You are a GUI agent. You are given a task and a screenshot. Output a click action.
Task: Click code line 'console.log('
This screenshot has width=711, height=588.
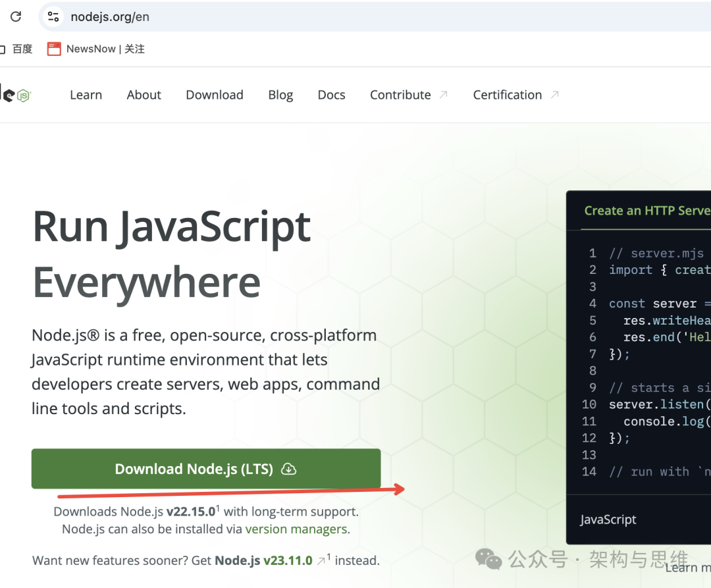(x=666, y=421)
